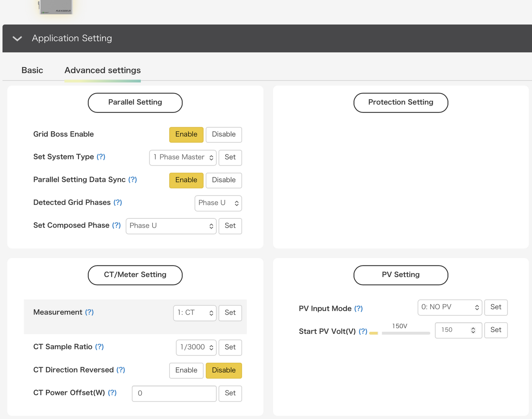Viewport: 532px width, 419px height.
Task: Click the CT Power Offset input field
Action: point(174,393)
